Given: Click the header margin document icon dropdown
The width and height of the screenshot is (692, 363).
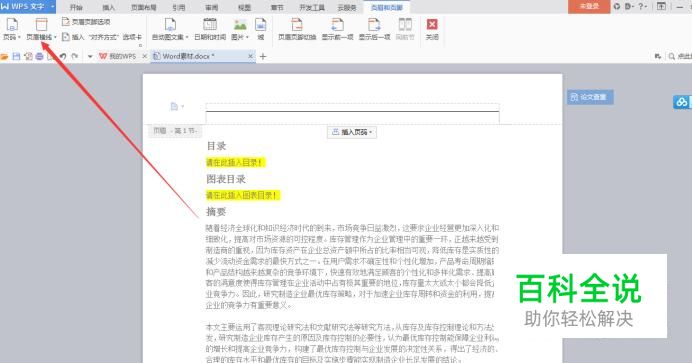Looking at the screenshot, I should point(177,106).
